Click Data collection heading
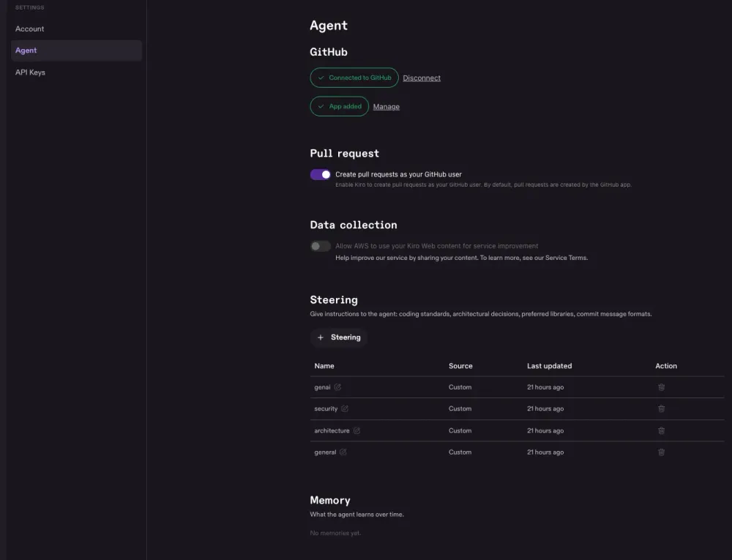732x560 pixels. (354, 225)
